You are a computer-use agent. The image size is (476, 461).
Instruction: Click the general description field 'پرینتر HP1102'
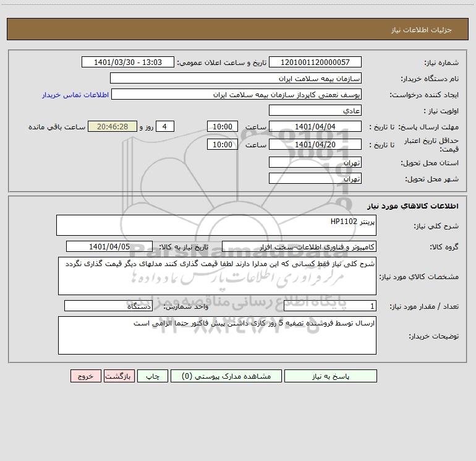(216, 225)
